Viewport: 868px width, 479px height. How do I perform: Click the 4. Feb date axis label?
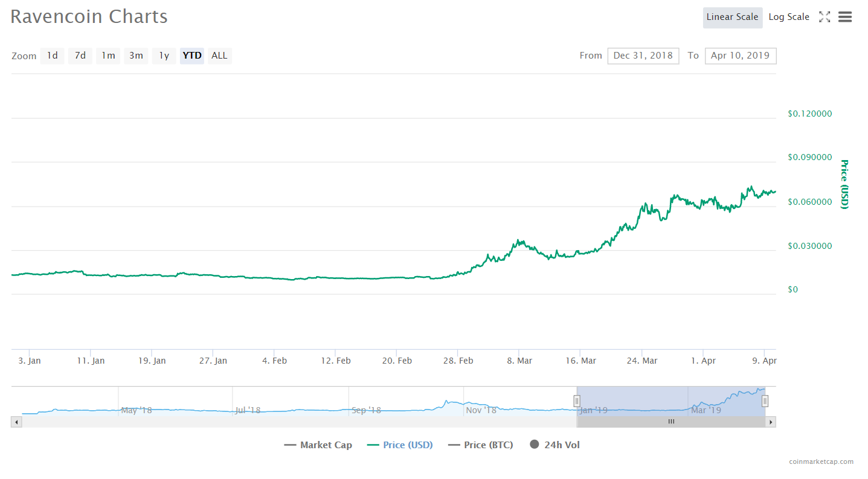pos(274,361)
